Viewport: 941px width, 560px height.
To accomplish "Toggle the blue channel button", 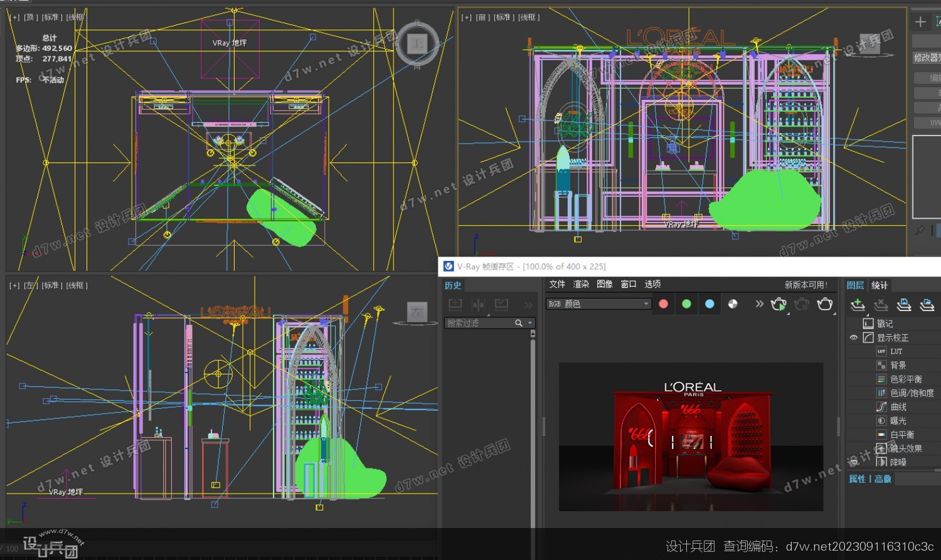I will [x=710, y=304].
